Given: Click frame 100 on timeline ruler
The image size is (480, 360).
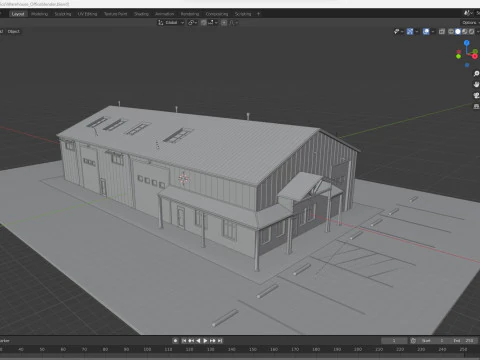Looking at the screenshot, I should pyautogui.click(x=147, y=349).
